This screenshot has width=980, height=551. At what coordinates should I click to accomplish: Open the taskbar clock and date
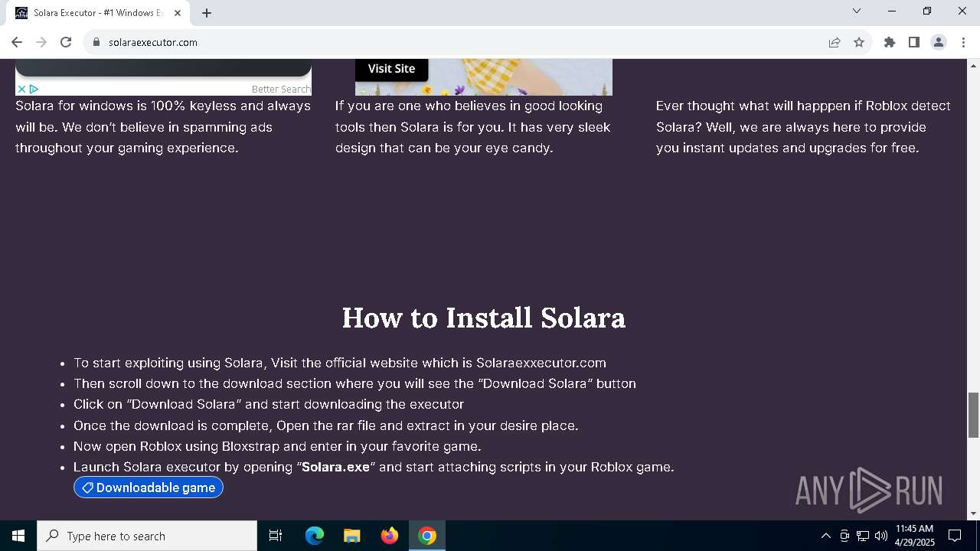pyautogui.click(x=915, y=536)
